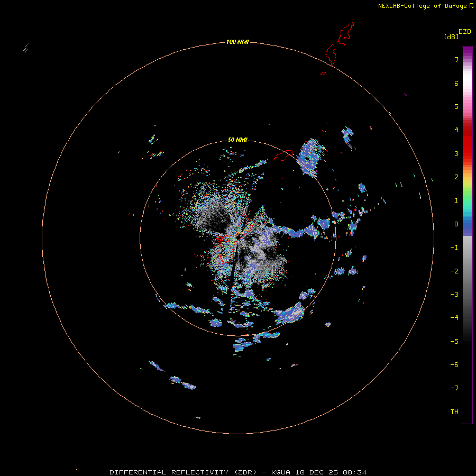
Task: Click the 1 value on color scale
Action: tap(456, 200)
